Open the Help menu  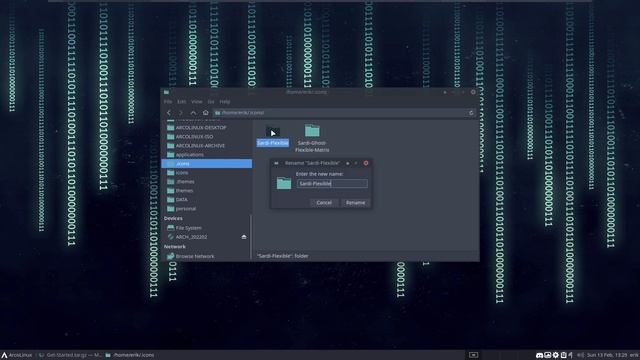tap(225, 102)
